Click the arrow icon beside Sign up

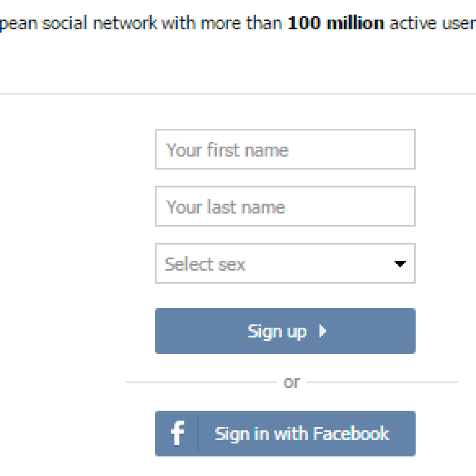[323, 331]
